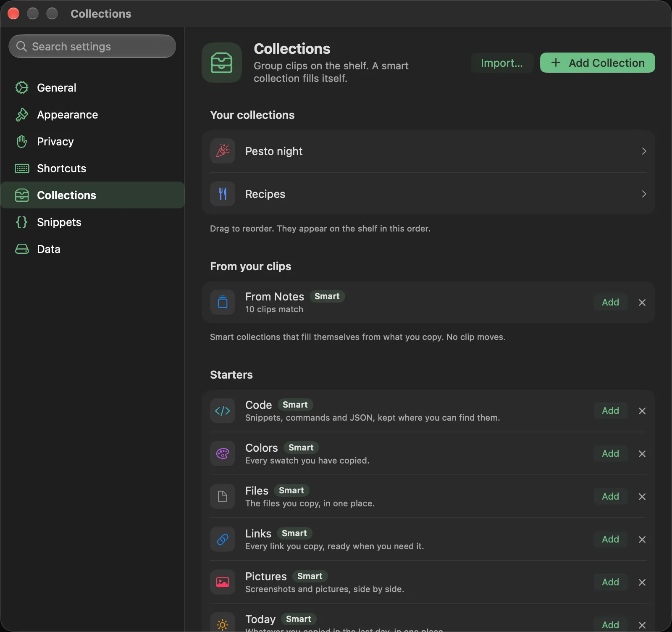The image size is (672, 632).
Task: Add the Colors starter collection
Action: pyautogui.click(x=610, y=453)
